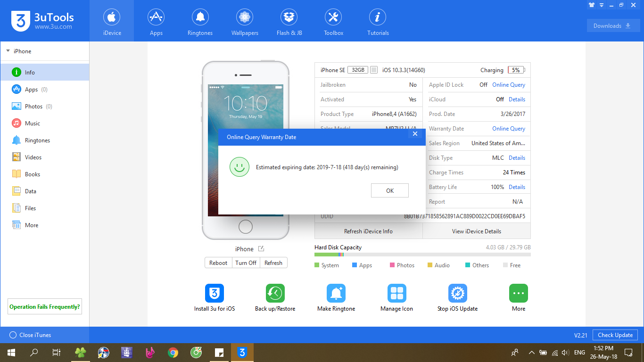
Task: Open Back up/Restore tool
Action: (x=275, y=293)
